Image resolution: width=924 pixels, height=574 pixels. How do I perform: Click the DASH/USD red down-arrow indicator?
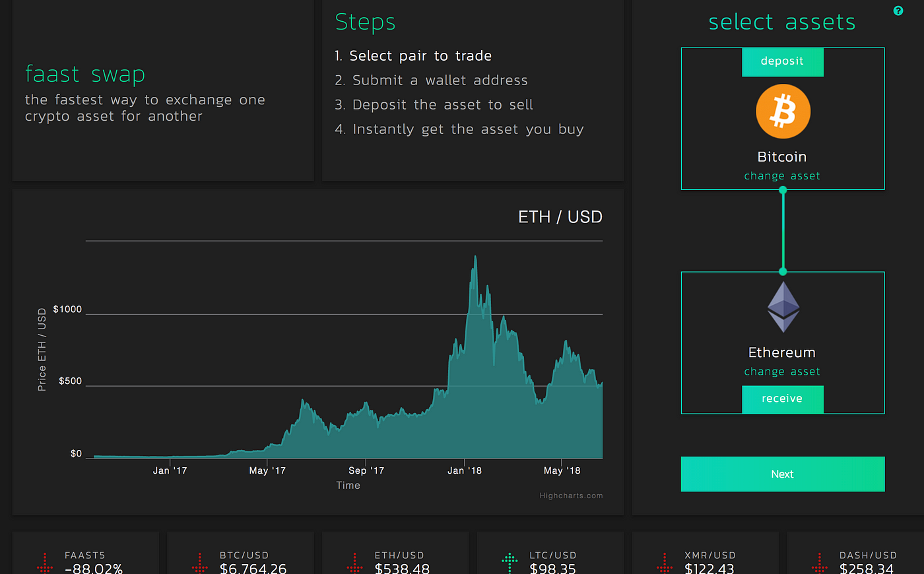819,563
